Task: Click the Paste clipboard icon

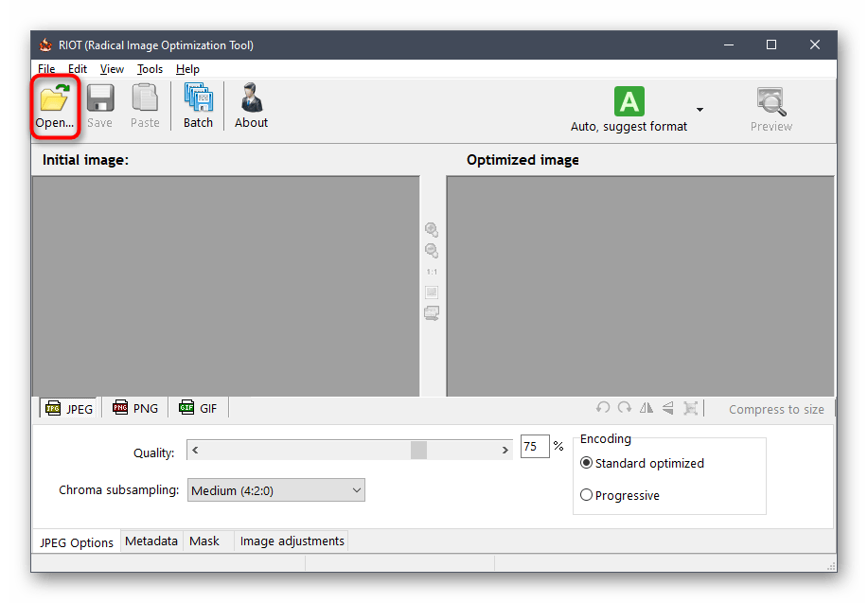Action: (x=145, y=98)
